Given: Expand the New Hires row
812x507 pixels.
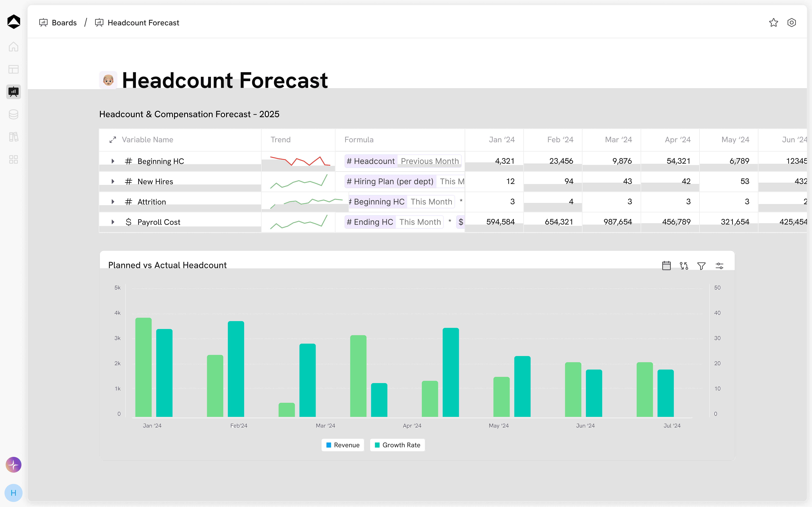Looking at the screenshot, I should click(113, 181).
